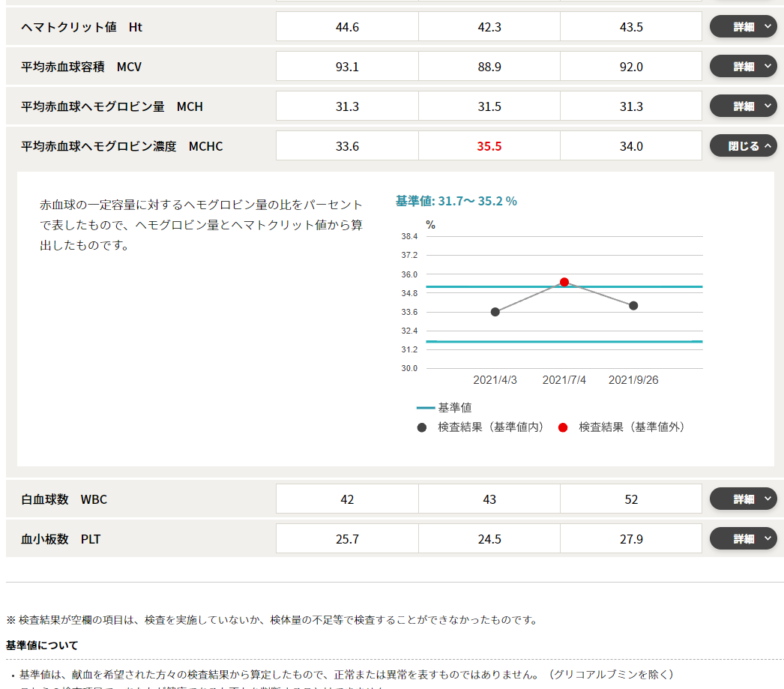Collapse the MCHC section via 閉じる
The image size is (784, 689).
click(x=743, y=145)
